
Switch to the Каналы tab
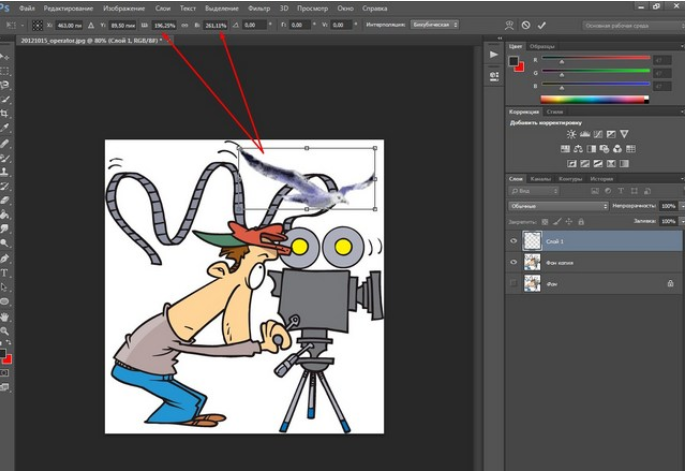tap(540, 178)
